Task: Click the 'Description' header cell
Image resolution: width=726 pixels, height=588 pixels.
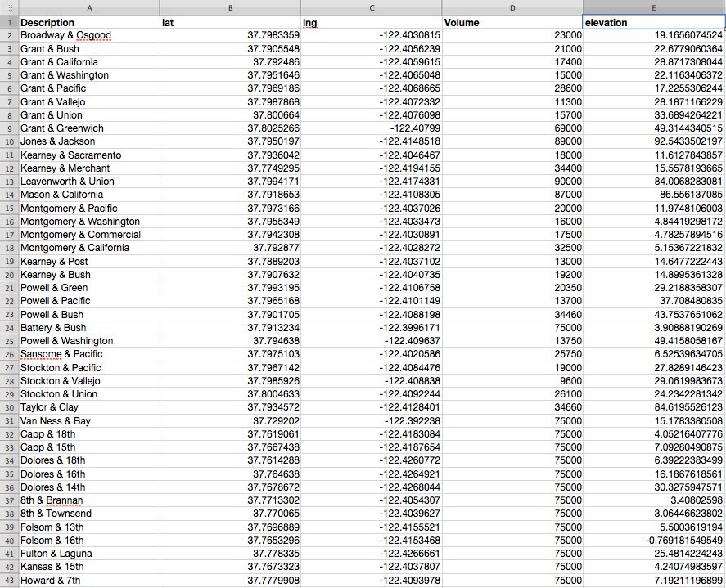Action: 89,22
